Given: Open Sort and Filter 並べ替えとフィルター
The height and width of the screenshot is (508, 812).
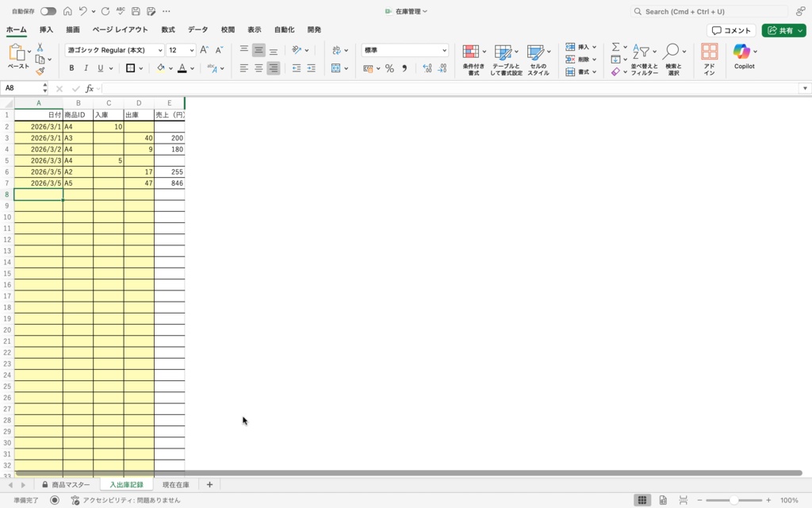Looking at the screenshot, I should [x=644, y=60].
